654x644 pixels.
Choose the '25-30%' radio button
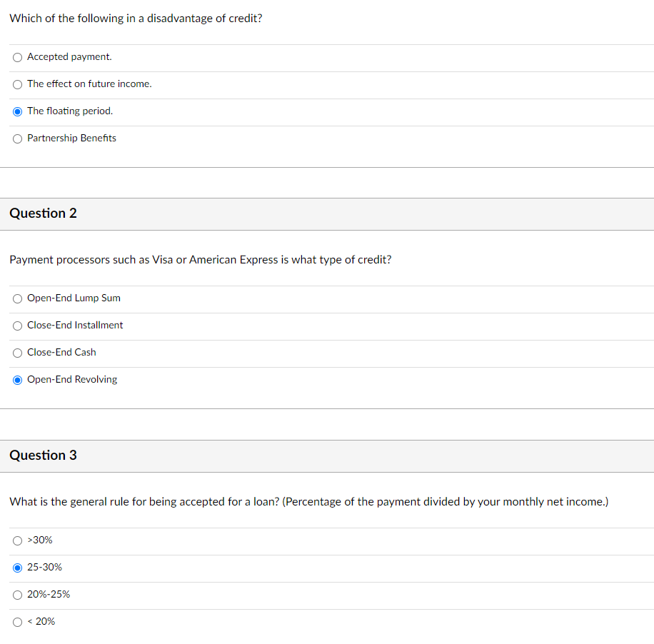point(18,568)
